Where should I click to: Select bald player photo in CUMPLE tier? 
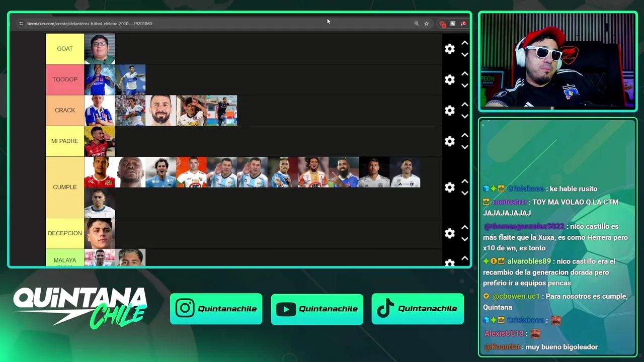130,172
